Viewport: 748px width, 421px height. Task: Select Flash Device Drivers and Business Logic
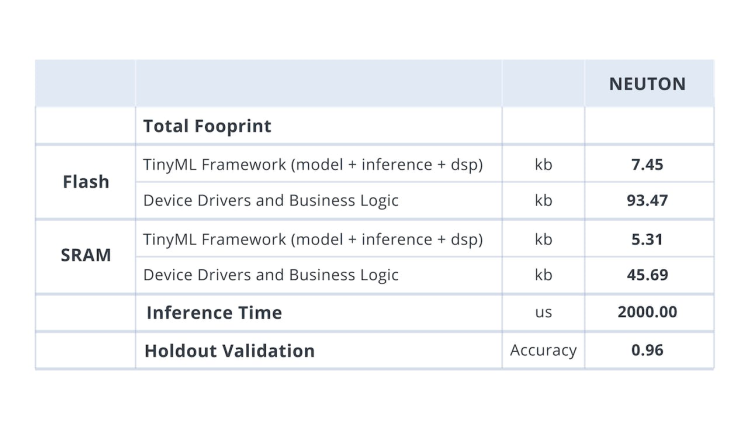pyautogui.click(x=271, y=200)
